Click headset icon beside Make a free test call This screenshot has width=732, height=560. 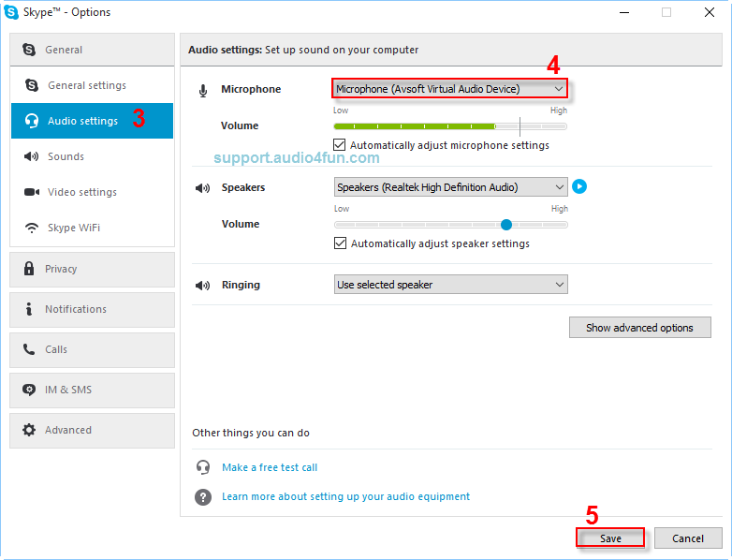(203, 467)
